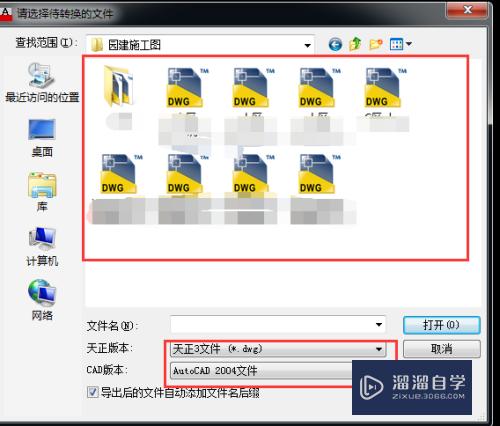Screen dimensions: 500x426
Task: Toggle 导出后的文件自动添加文件名后缀 checkbox
Action: (93, 392)
